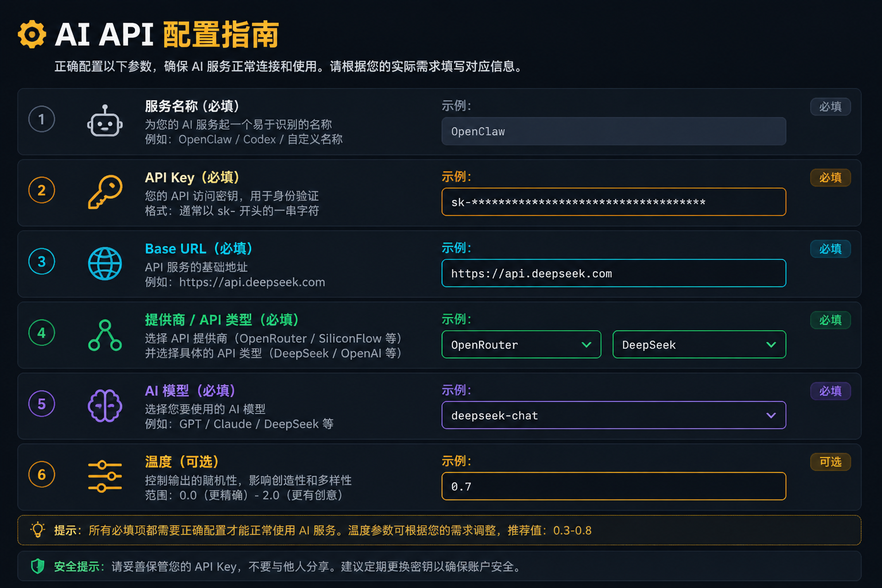Click text 格式: 通常以 sk- 开头的一串字符
The height and width of the screenshot is (588, 882).
231,211
